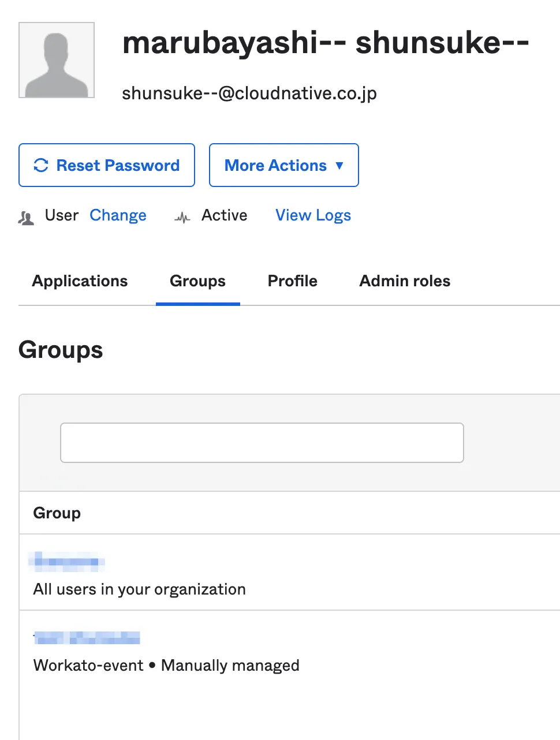560x740 pixels.
Task: Focus the groups search input field
Action: point(262,443)
